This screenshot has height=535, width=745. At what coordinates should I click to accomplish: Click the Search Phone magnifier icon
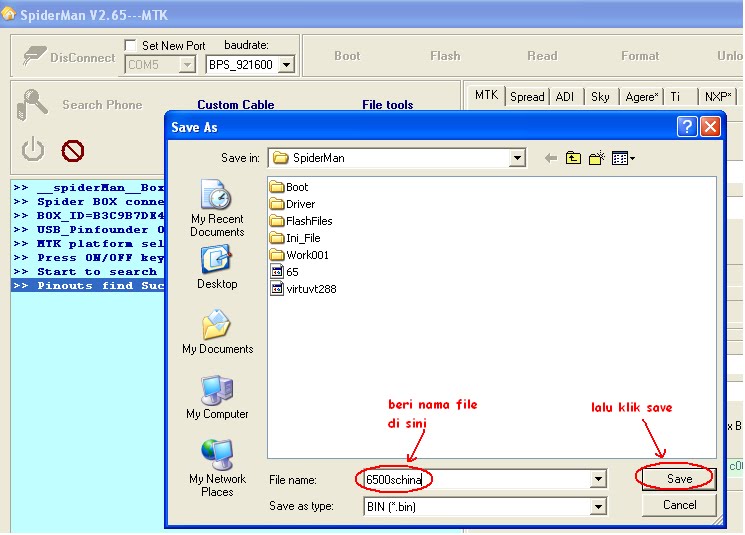click(x=32, y=104)
